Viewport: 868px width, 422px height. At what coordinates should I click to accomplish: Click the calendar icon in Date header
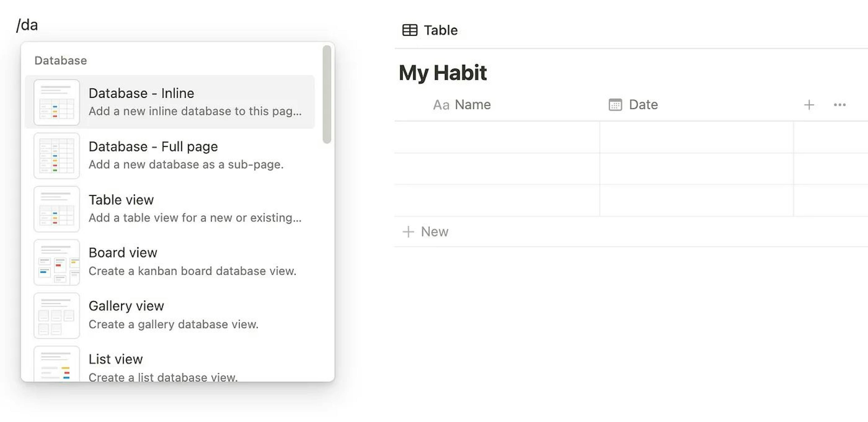coord(615,105)
